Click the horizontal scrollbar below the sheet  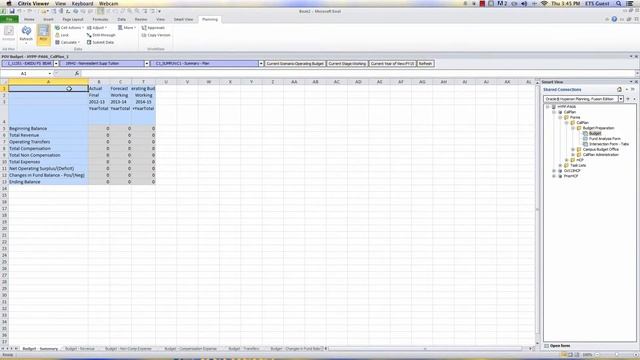click(x=424, y=349)
